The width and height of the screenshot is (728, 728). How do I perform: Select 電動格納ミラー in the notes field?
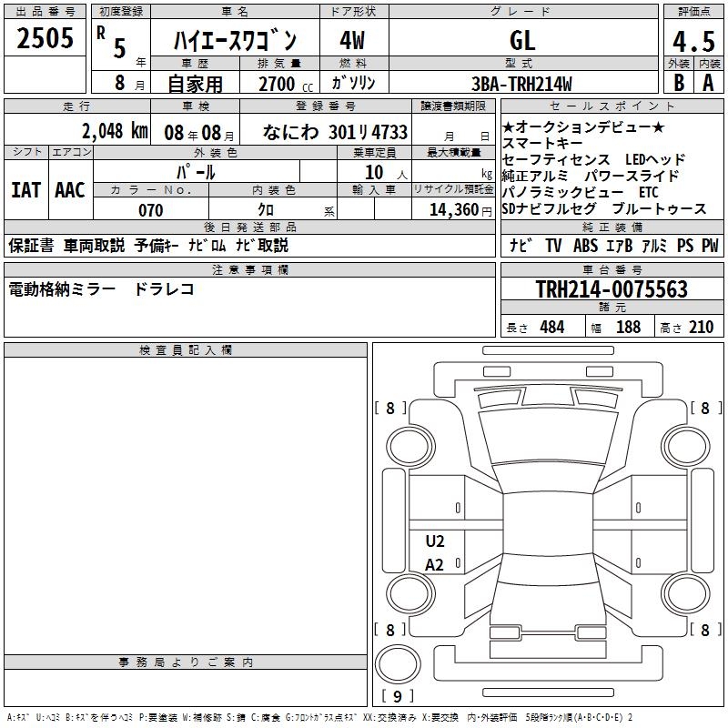[x=62, y=289]
